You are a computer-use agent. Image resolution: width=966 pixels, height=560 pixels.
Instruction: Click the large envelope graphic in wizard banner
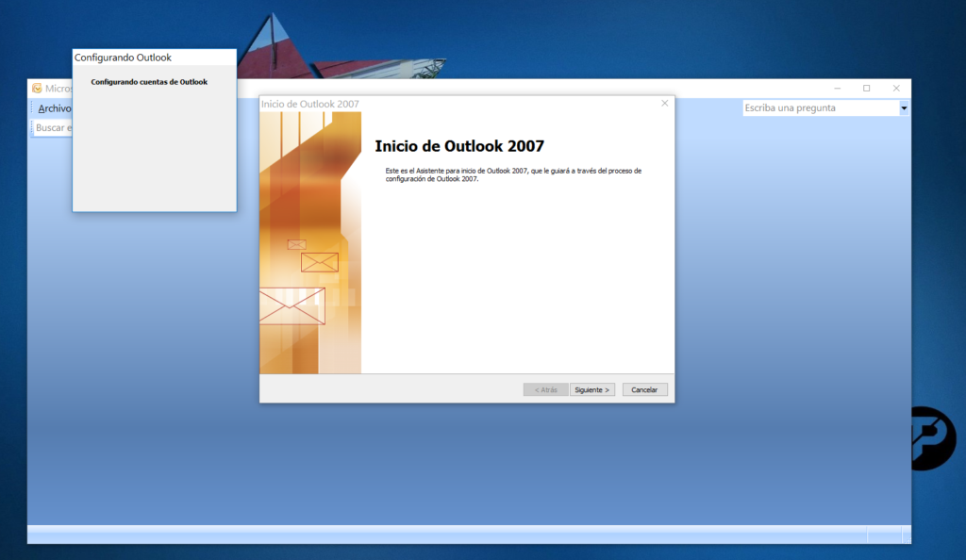(291, 306)
